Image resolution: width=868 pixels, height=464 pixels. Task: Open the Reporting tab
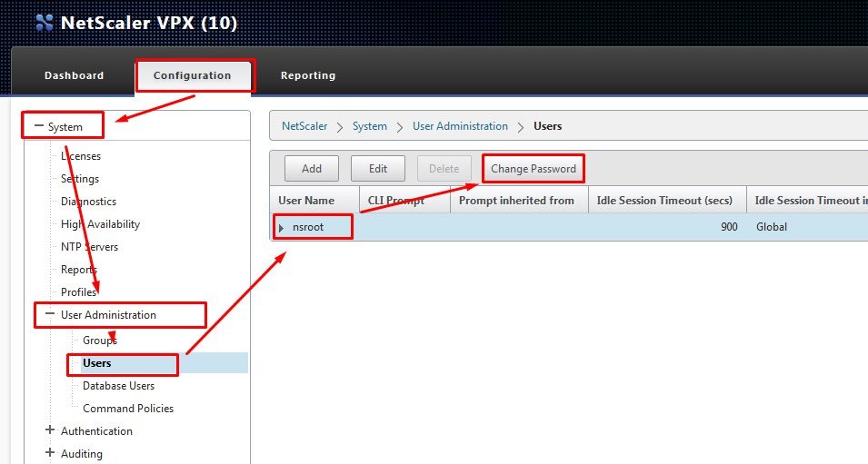tap(307, 75)
